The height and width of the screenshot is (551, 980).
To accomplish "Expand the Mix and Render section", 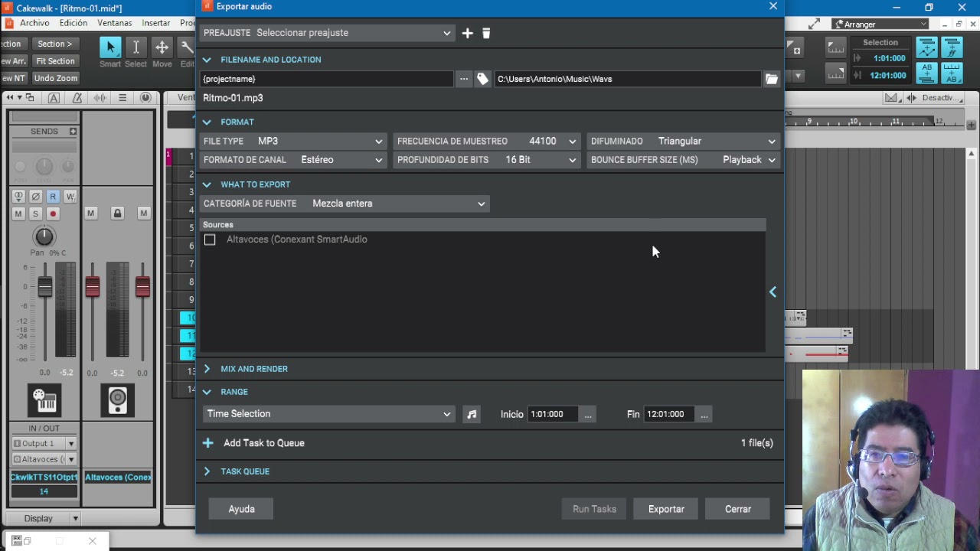I will pos(207,369).
